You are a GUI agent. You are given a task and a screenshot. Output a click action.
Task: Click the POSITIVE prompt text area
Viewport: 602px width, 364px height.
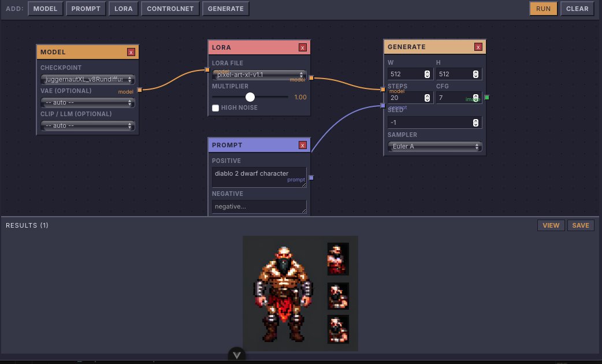[259, 177]
